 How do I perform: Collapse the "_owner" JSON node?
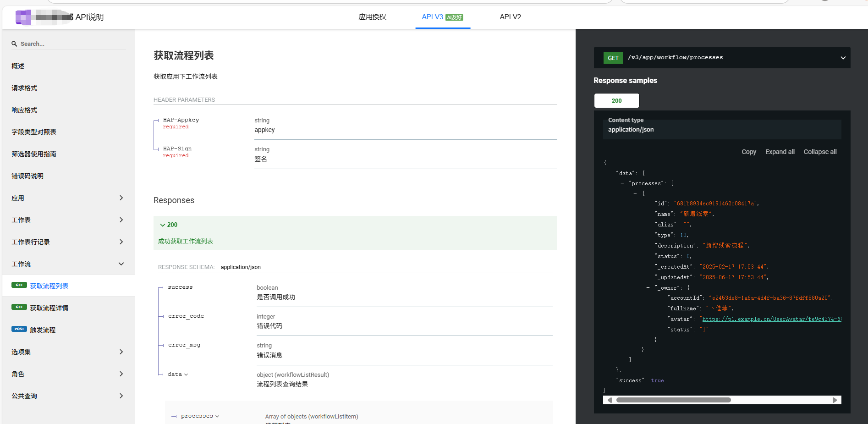tap(648, 288)
